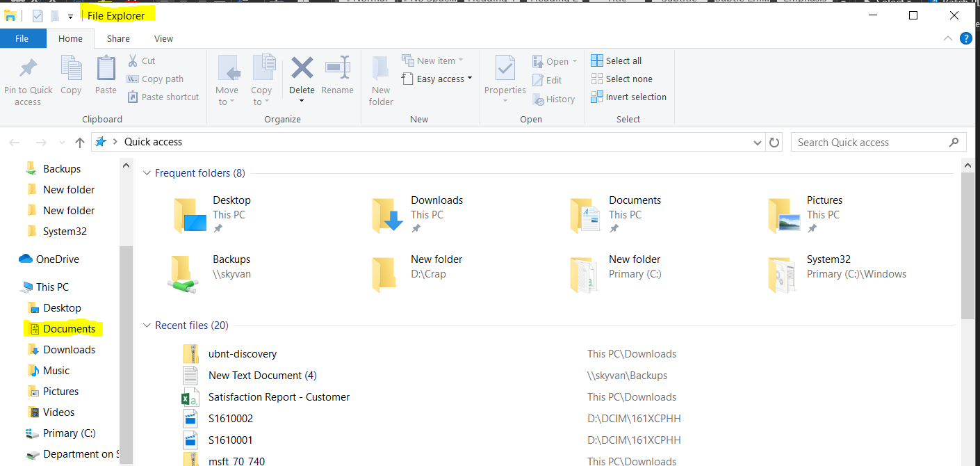The width and height of the screenshot is (980, 466).
Task: Select the Cut icon
Action: 142,61
